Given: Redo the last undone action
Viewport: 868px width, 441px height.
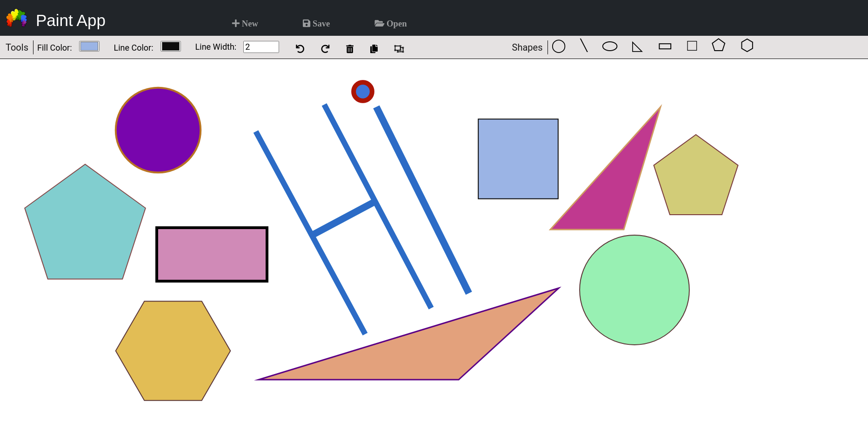Looking at the screenshot, I should 325,48.
